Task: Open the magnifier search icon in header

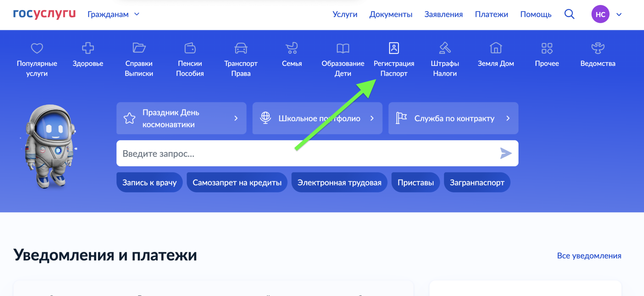Action: coord(569,14)
